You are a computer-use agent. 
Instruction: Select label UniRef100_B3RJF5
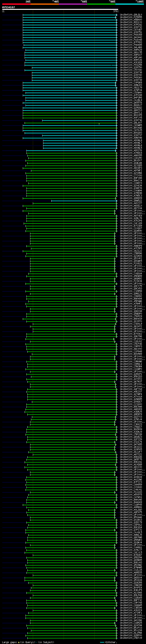(x=131, y=590)
